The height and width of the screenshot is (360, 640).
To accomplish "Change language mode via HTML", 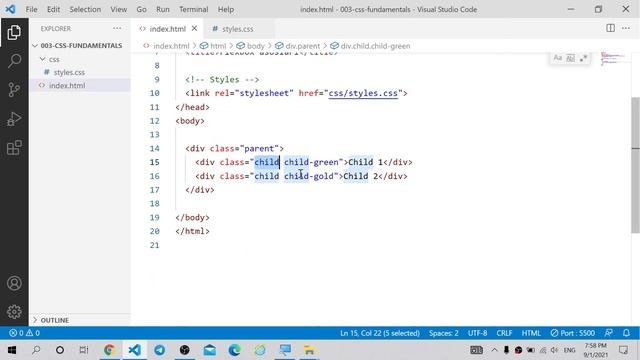I will click(x=531, y=333).
